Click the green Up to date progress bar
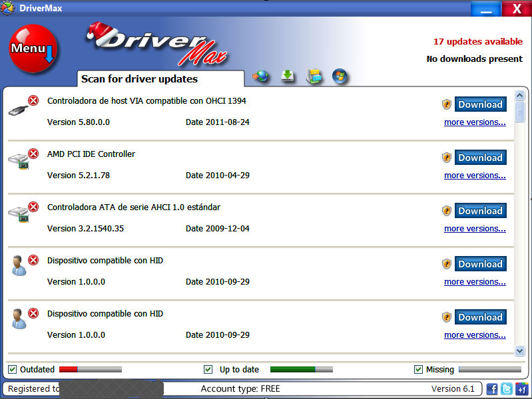The width and height of the screenshot is (532, 399). [x=301, y=369]
